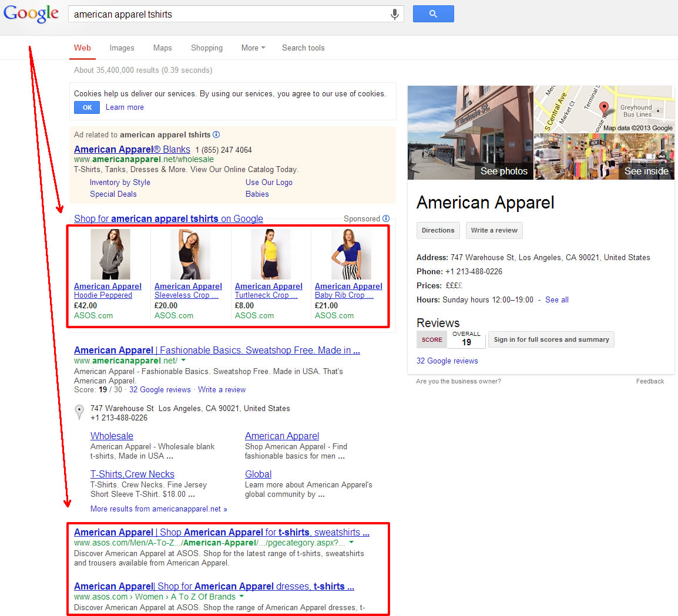The height and width of the screenshot is (616, 678).
Task: Open the T-Shirts, Crew Necks sitelink
Action: [x=132, y=474]
